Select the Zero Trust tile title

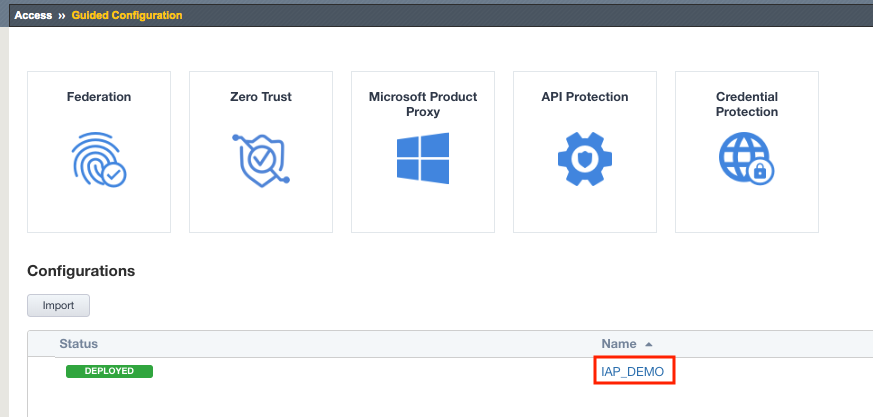tap(261, 97)
